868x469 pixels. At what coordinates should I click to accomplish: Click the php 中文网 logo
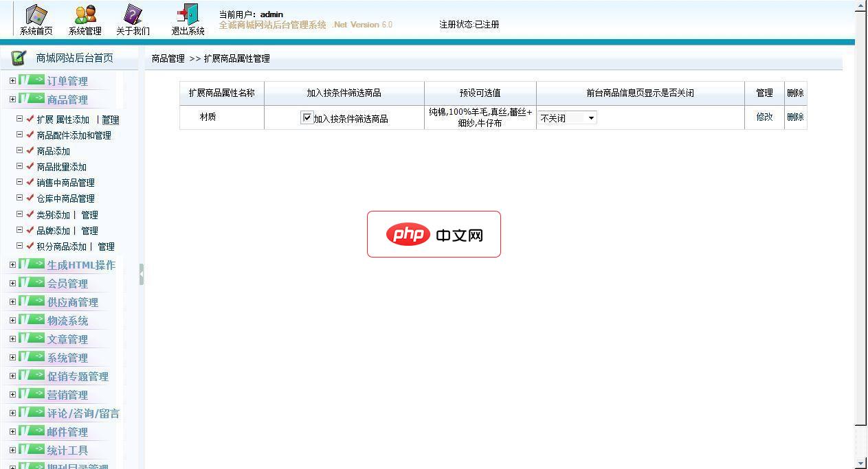pyautogui.click(x=434, y=233)
